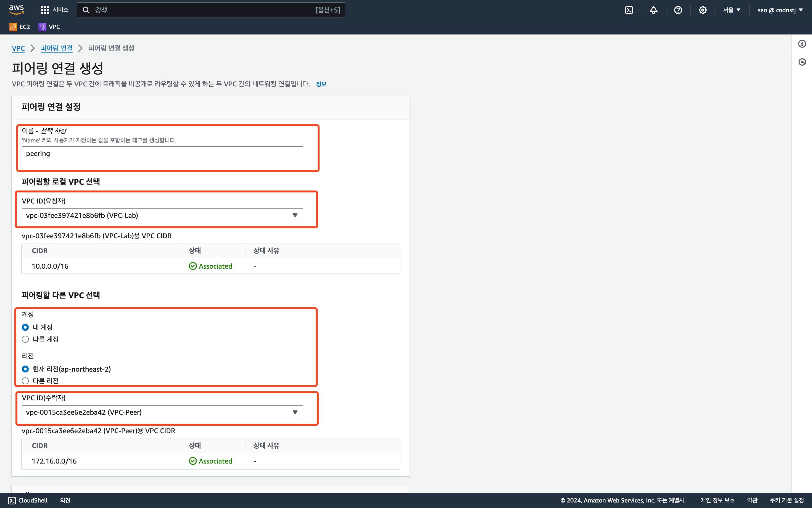Open the help question mark icon
812x508 pixels.
677,10
